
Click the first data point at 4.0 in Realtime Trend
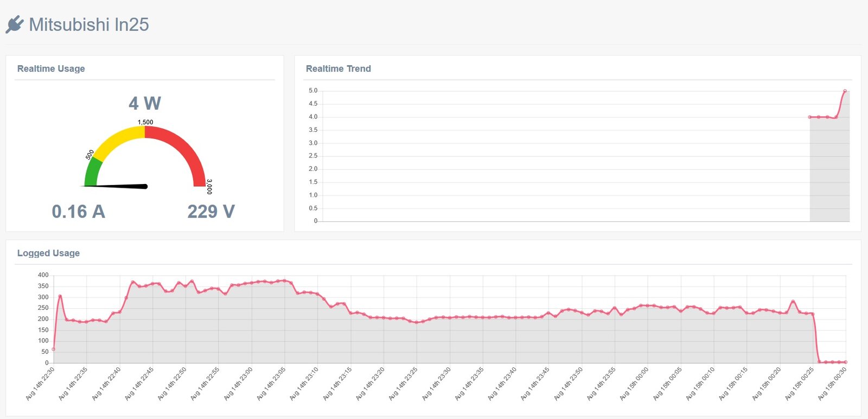(810, 117)
